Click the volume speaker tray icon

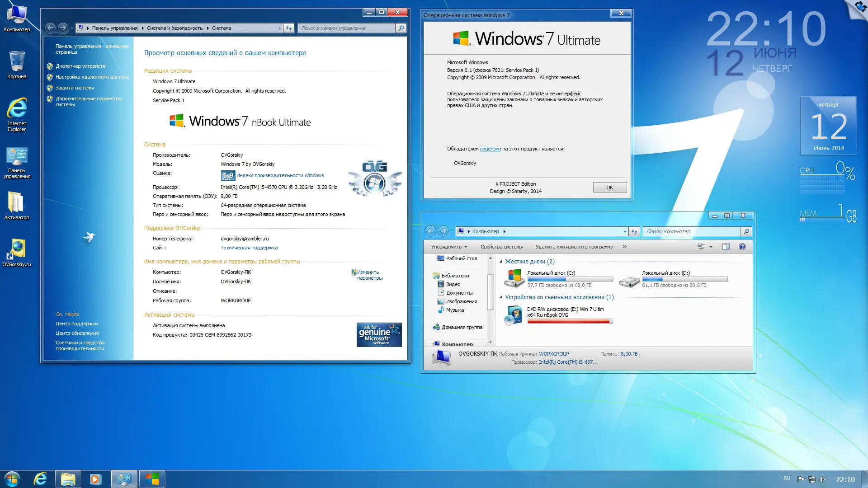822,479
